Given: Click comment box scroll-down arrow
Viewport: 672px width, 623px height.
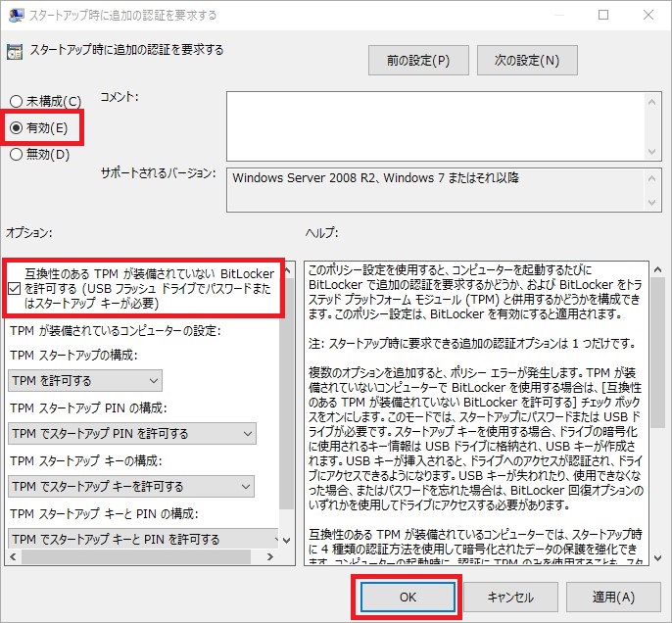Looking at the screenshot, I should click(651, 152).
